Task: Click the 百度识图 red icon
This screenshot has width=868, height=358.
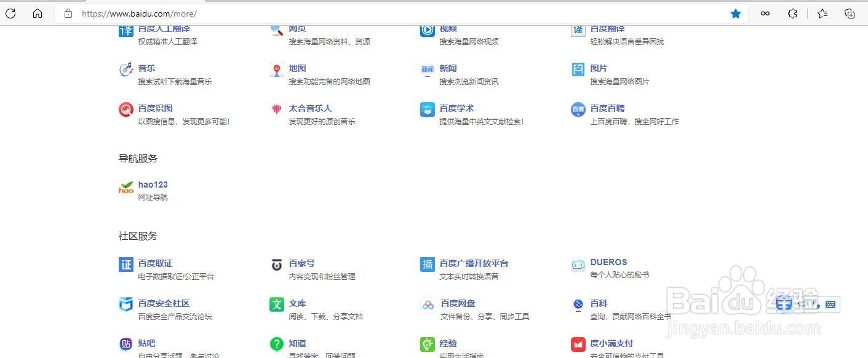Action: (126, 109)
